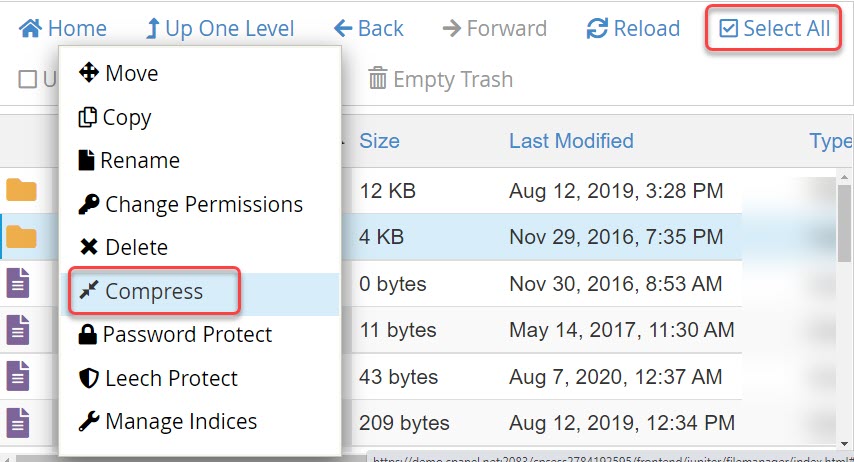This screenshot has height=462, width=854.
Task: Click the Reload refresh icon
Action: point(598,29)
